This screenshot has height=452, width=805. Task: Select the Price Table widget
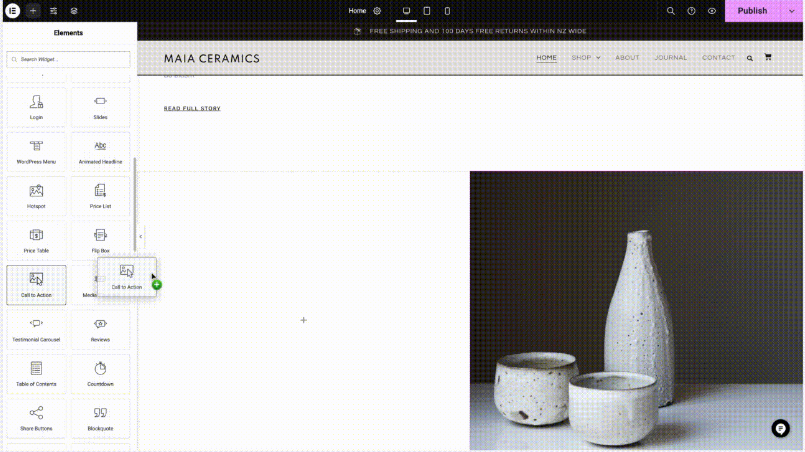(36, 241)
